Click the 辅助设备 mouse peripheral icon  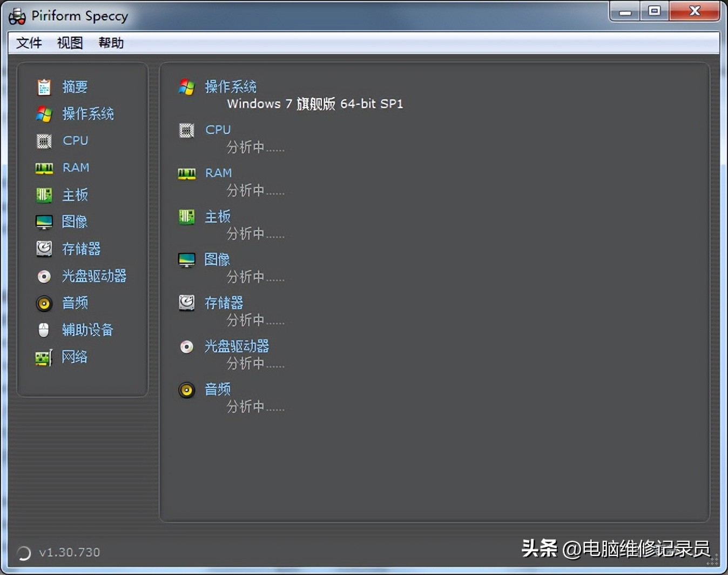coord(44,330)
